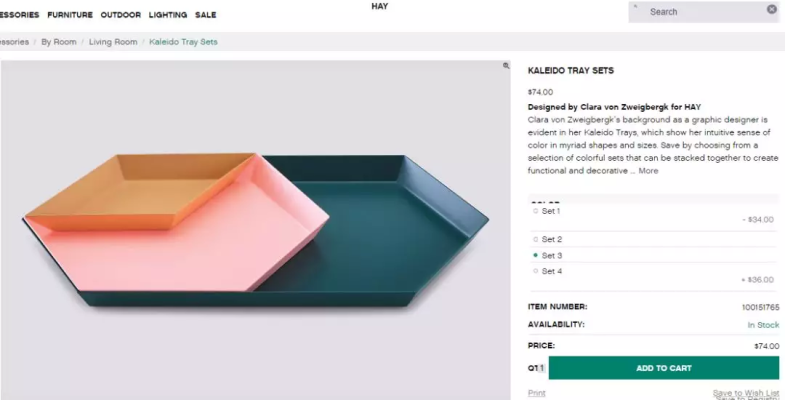Click the quantity input box
The image size is (785, 400).
(543, 368)
